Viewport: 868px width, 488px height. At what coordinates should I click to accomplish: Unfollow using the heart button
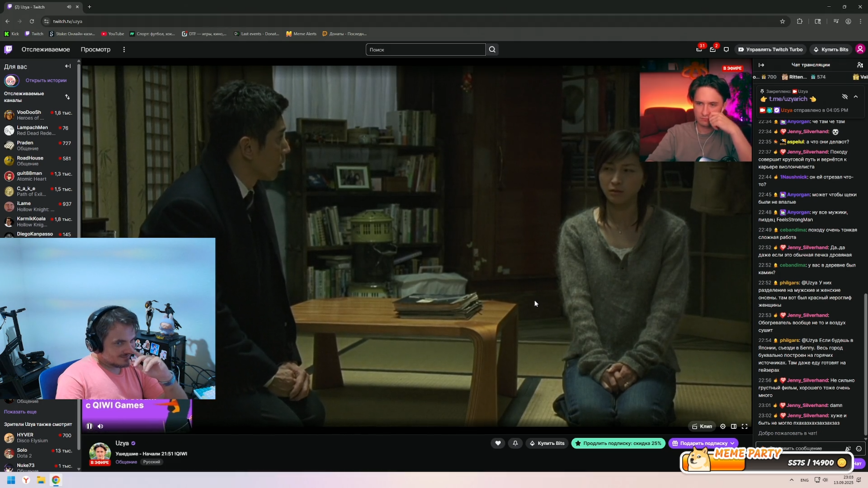[x=498, y=443]
